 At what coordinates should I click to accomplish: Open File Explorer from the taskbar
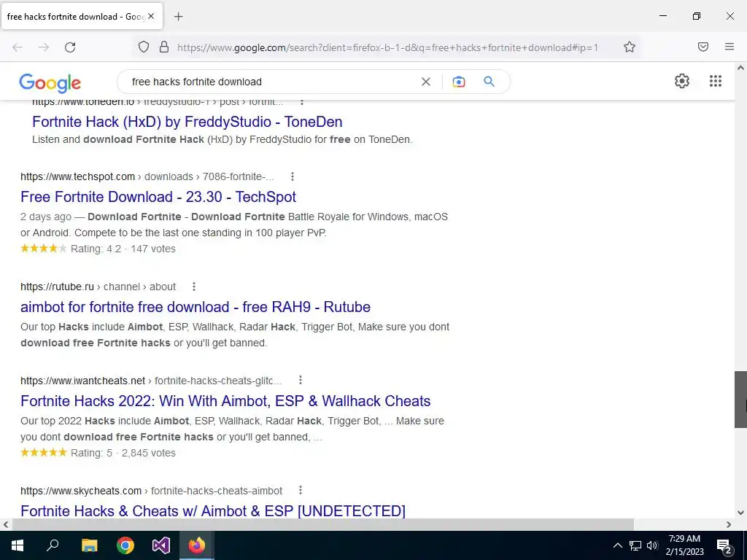click(89, 545)
